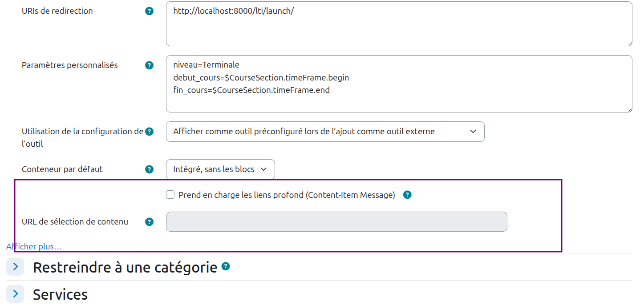Open help for URL de sélection de contenu
The image size is (644, 305).
[x=149, y=221]
